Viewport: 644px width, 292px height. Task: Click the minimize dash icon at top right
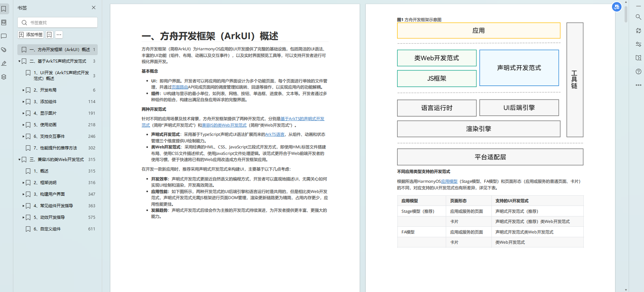click(x=639, y=6)
